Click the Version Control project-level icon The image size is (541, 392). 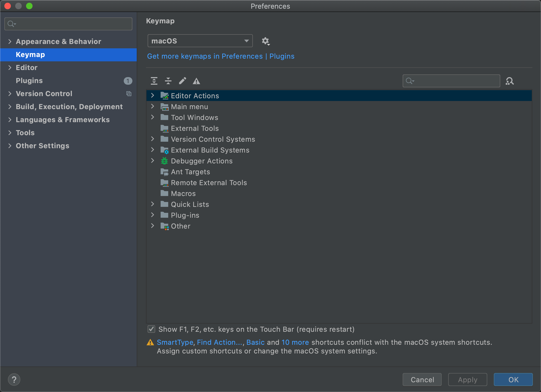129,94
